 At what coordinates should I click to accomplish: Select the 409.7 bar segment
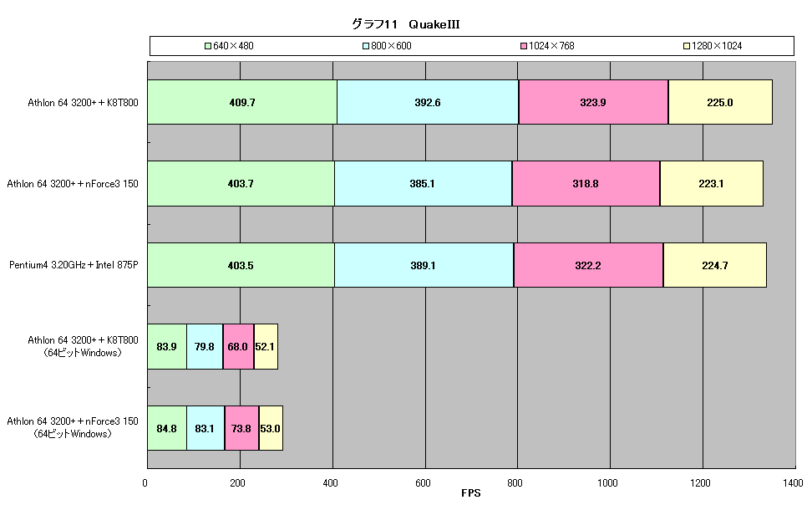[242, 102]
